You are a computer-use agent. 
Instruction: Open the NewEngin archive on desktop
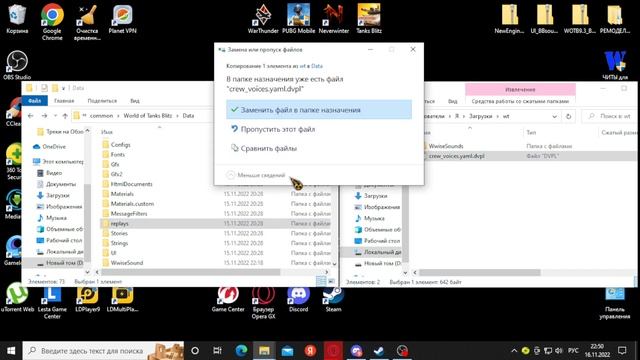pyautogui.click(x=509, y=19)
